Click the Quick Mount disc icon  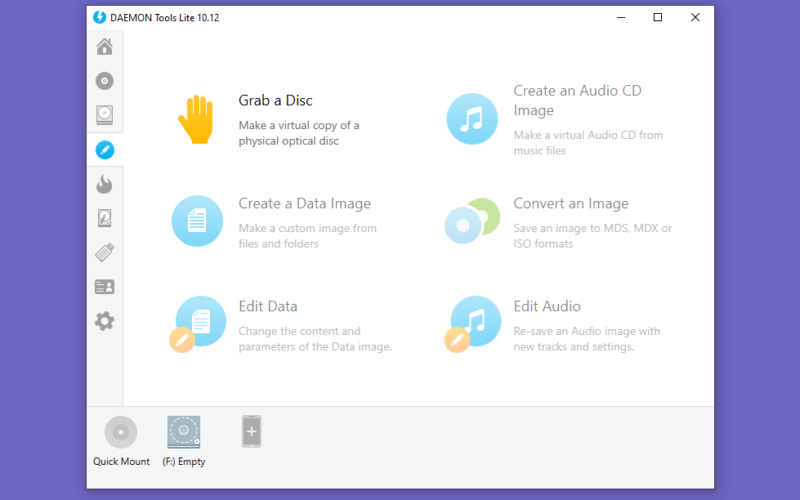point(121,432)
